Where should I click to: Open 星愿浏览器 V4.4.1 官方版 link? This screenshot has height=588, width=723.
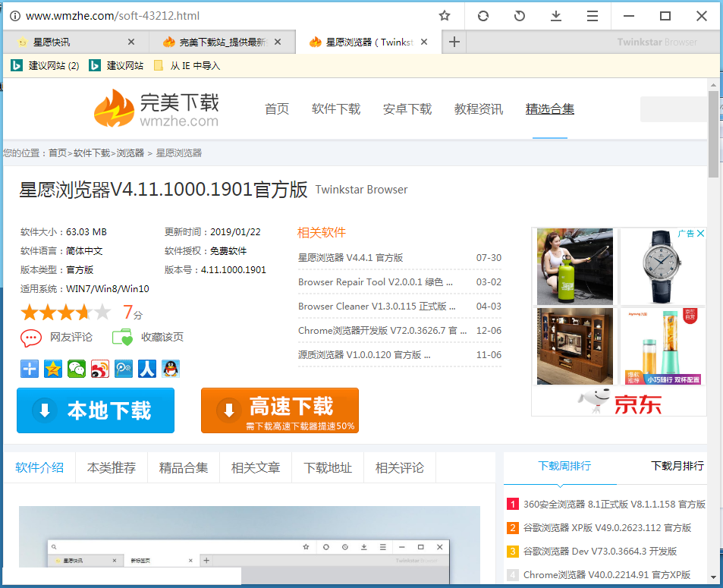[350, 257]
